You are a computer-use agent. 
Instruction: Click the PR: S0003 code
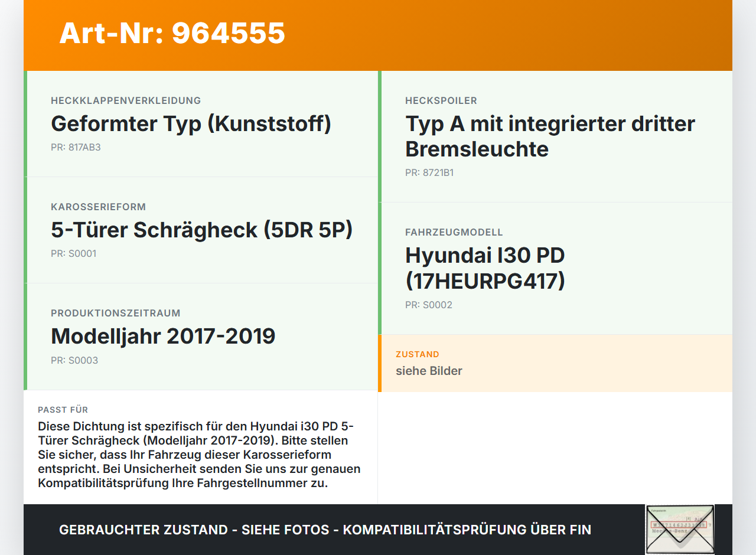click(x=74, y=360)
